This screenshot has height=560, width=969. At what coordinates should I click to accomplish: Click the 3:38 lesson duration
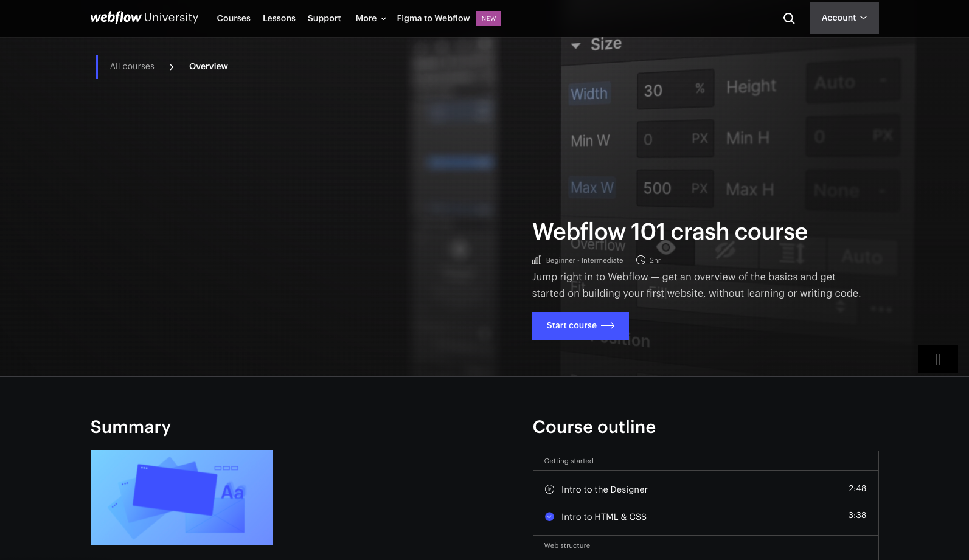coord(857,515)
